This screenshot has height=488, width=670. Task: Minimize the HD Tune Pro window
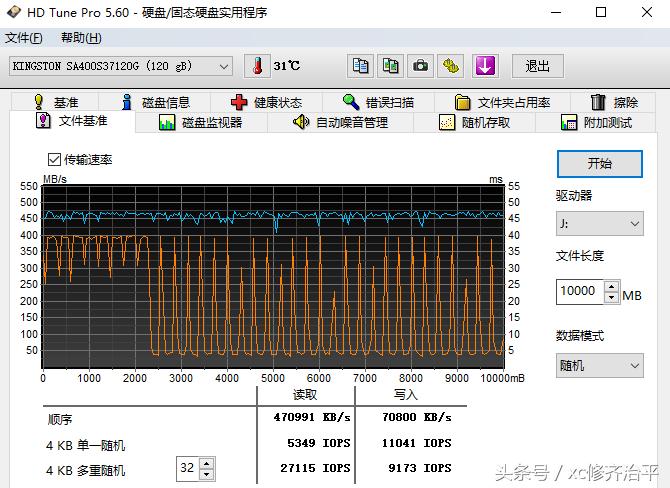pyautogui.click(x=556, y=12)
